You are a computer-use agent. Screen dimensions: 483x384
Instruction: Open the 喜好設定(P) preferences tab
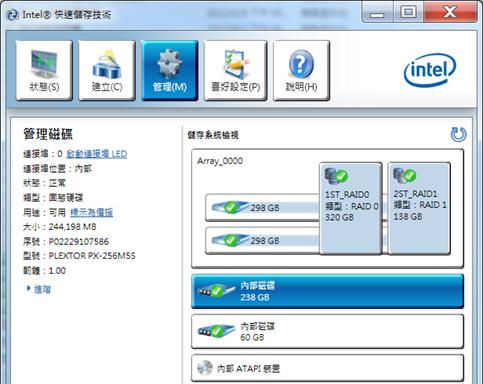coord(235,70)
